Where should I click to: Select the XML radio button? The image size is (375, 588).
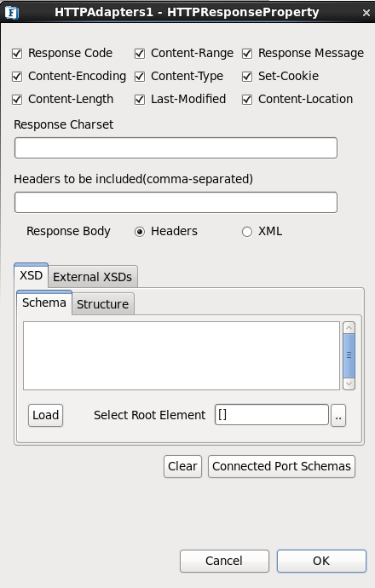(x=247, y=232)
